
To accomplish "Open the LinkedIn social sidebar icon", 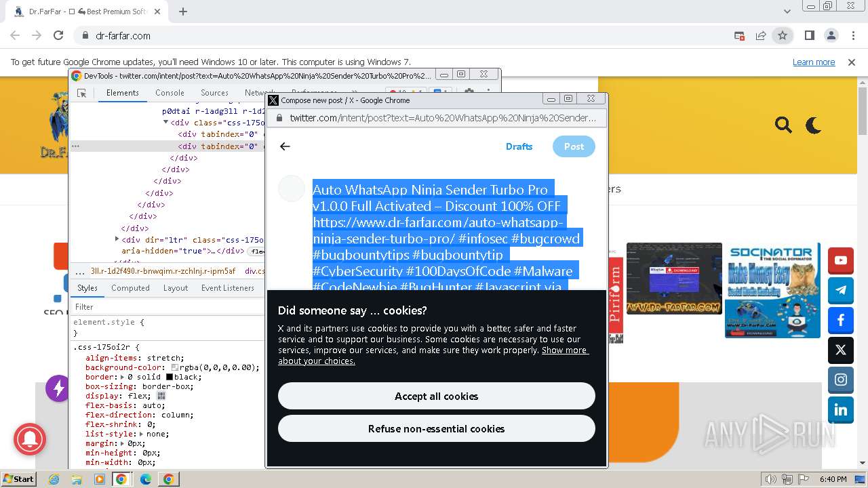I will click(841, 409).
